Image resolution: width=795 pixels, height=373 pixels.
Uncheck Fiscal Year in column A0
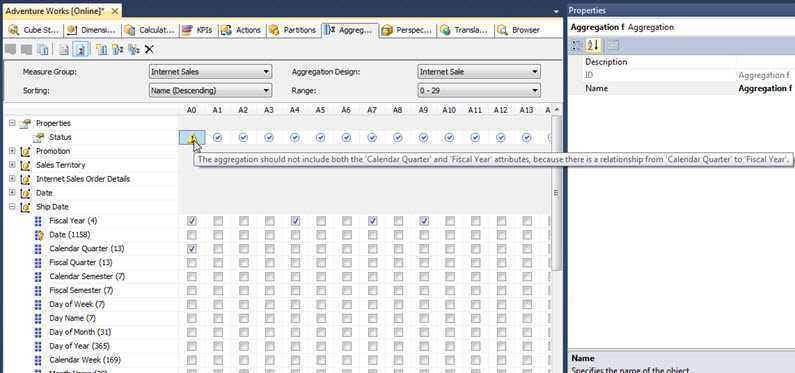pos(192,221)
